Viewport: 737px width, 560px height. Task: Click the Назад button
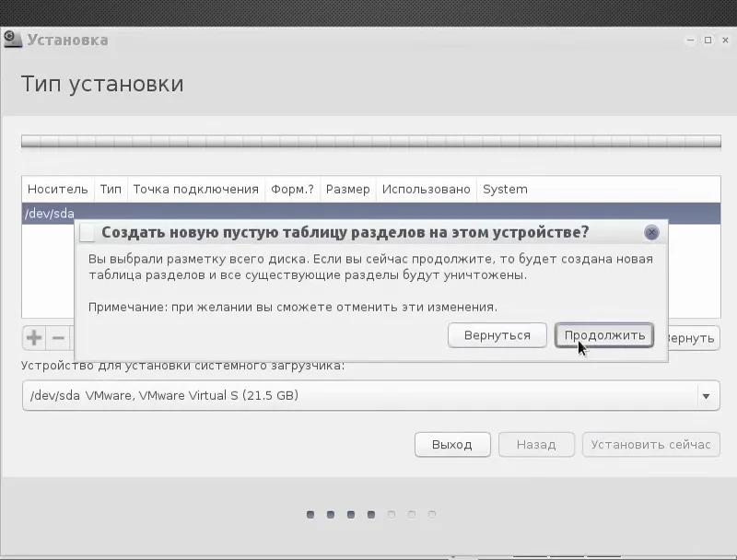point(536,445)
